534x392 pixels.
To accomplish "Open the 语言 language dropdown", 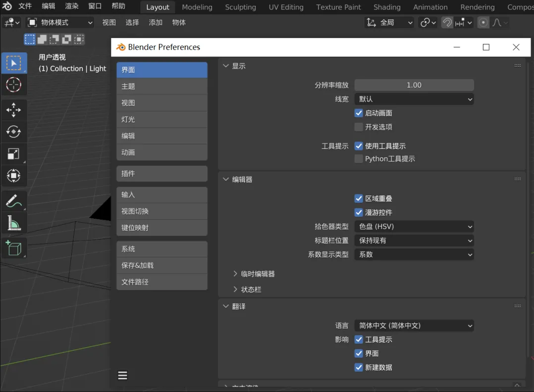I will coord(414,326).
